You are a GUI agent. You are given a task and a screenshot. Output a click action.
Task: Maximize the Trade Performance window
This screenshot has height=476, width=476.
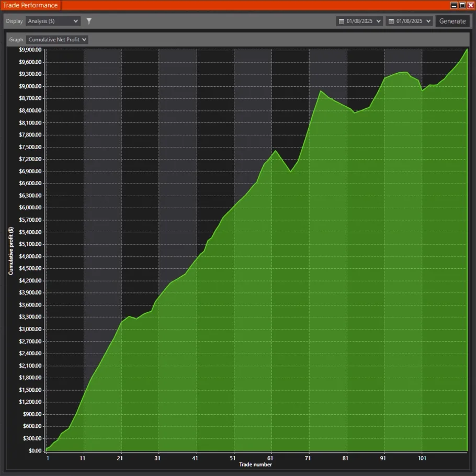click(x=462, y=5)
